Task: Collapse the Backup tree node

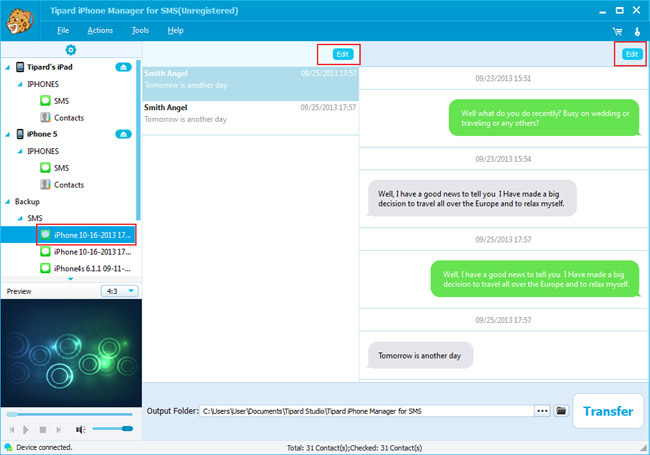Action: 7,202
